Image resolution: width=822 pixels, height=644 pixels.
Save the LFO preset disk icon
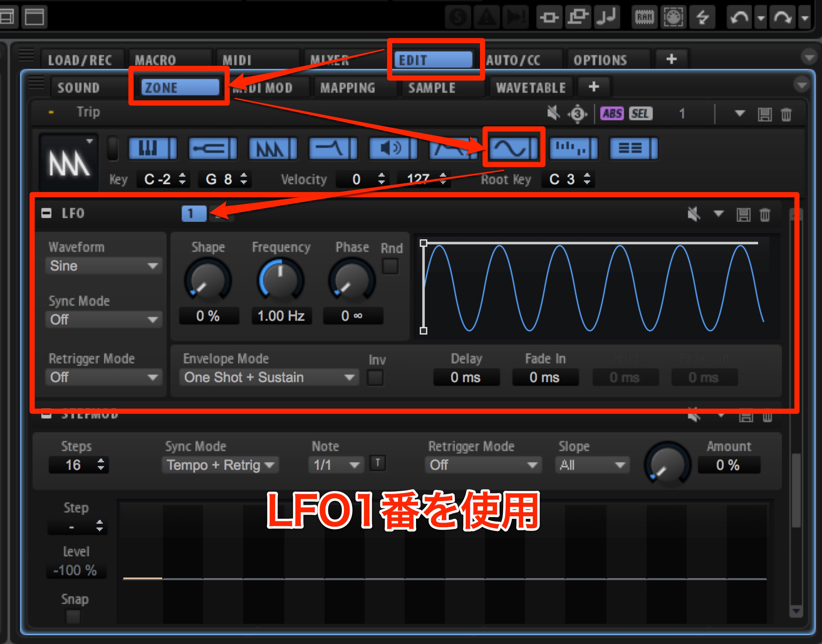tap(743, 215)
